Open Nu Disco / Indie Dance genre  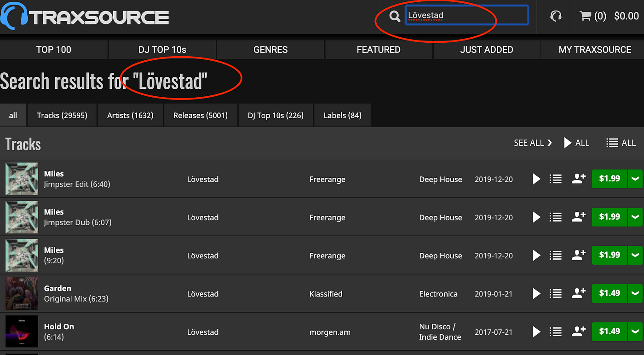click(x=440, y=332)
